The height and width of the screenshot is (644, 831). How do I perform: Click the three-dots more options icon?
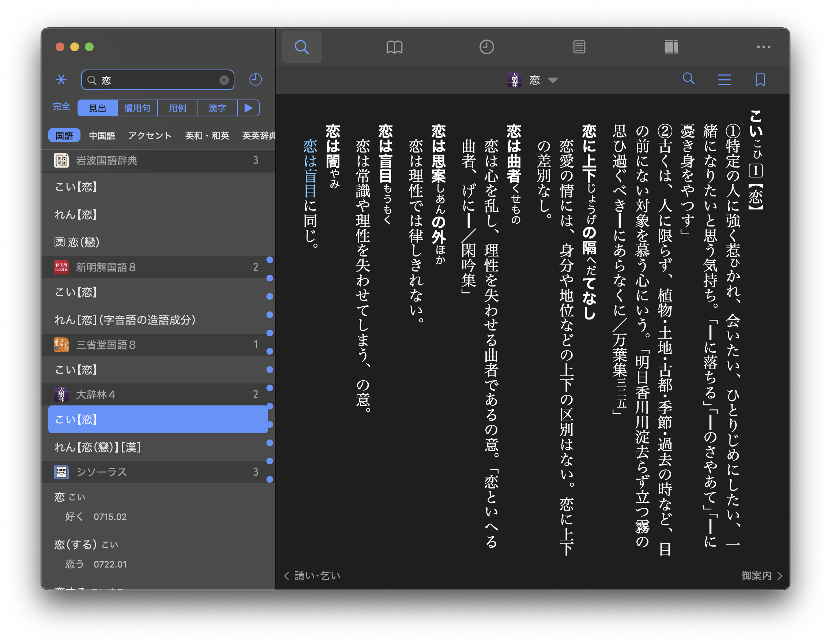pos(763,47)
